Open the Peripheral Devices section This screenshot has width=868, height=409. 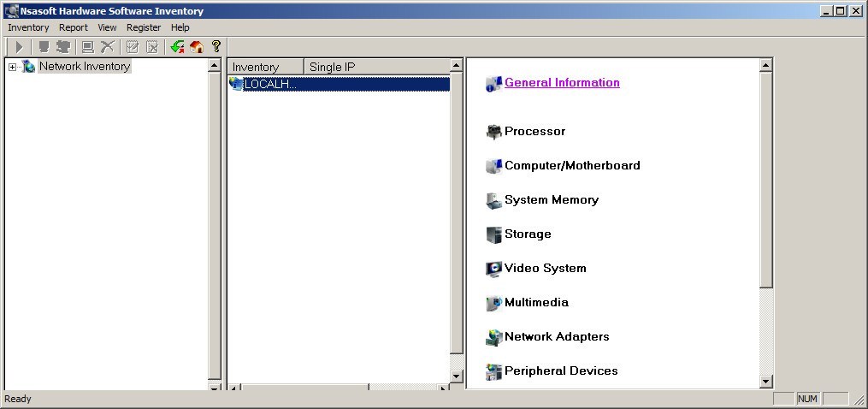click(x=561, y=370)
